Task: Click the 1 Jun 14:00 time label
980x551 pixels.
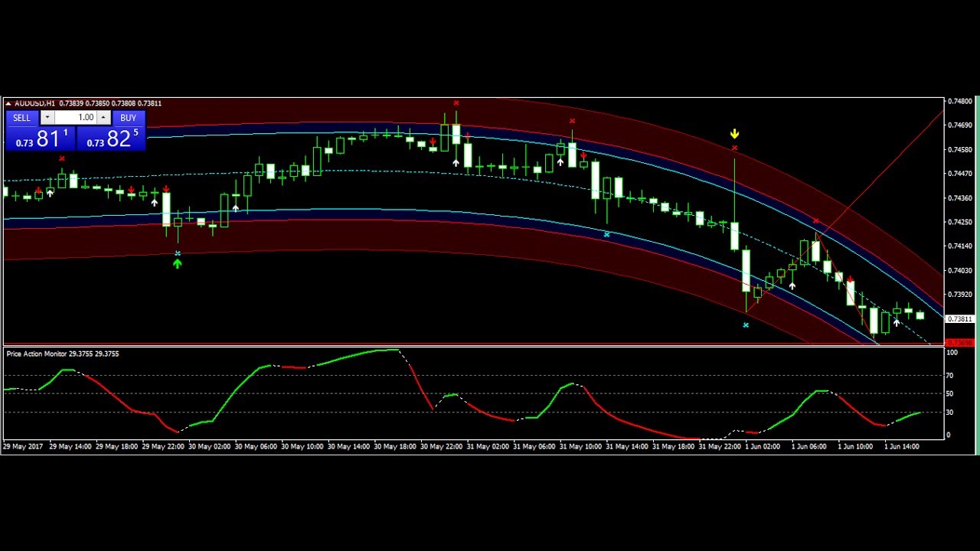Action: (x=902, y=446)
